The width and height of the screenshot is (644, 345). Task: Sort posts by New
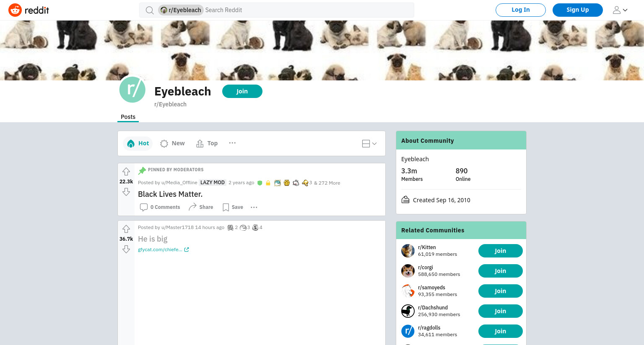(172, 143)
